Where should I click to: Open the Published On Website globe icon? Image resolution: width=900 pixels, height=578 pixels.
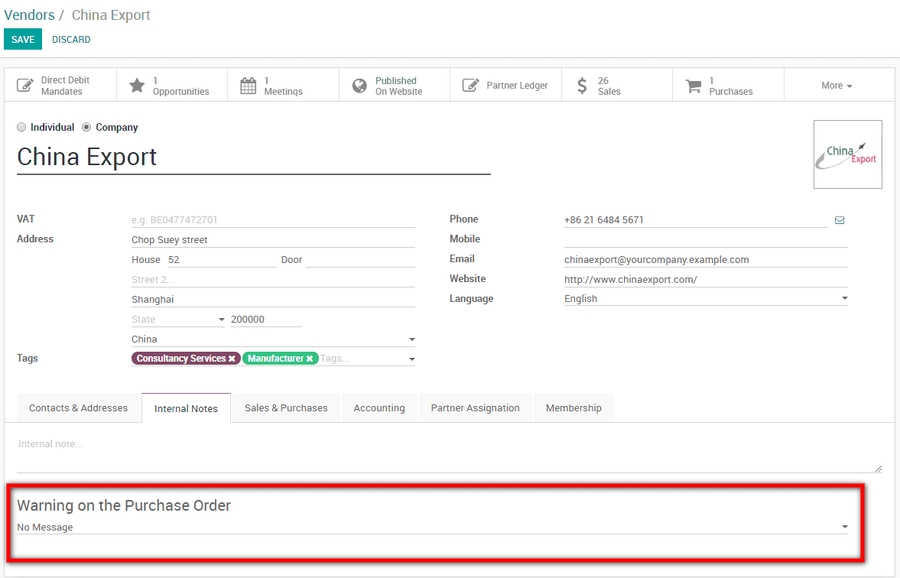pos(359,84)
